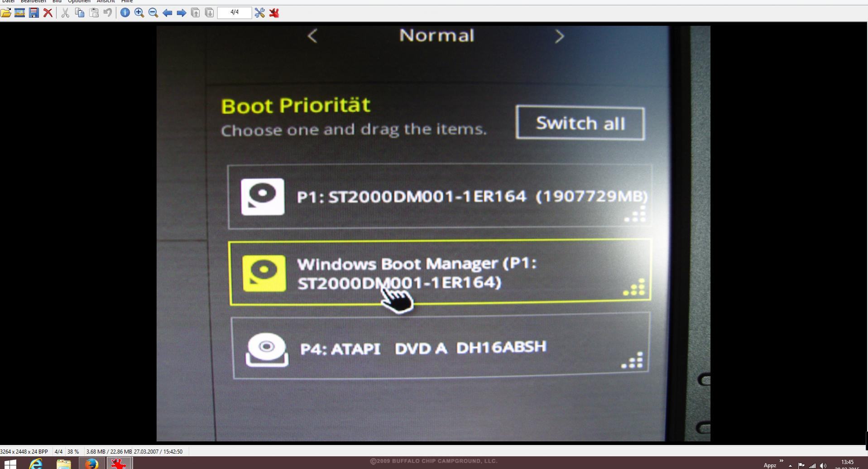The image size is (868, 469).
Task: Start slideshow via the filmstrip icon
Action: 20,13
